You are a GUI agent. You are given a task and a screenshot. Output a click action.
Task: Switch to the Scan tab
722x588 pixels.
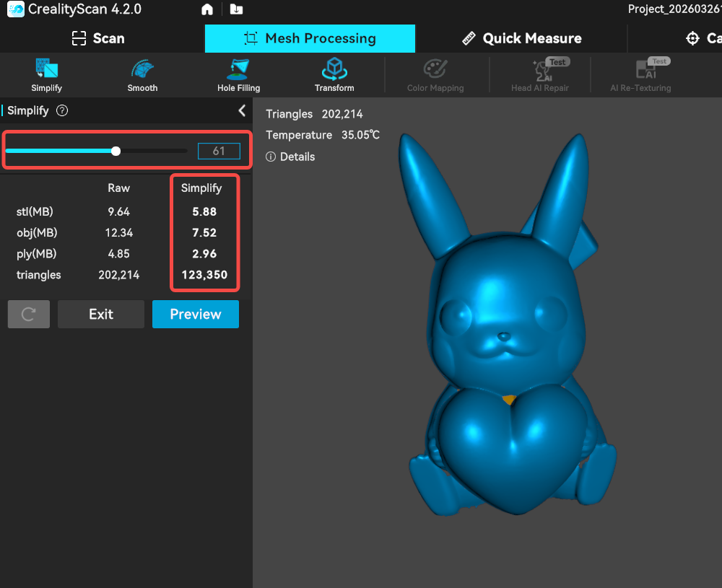click(x=98, y=38)
